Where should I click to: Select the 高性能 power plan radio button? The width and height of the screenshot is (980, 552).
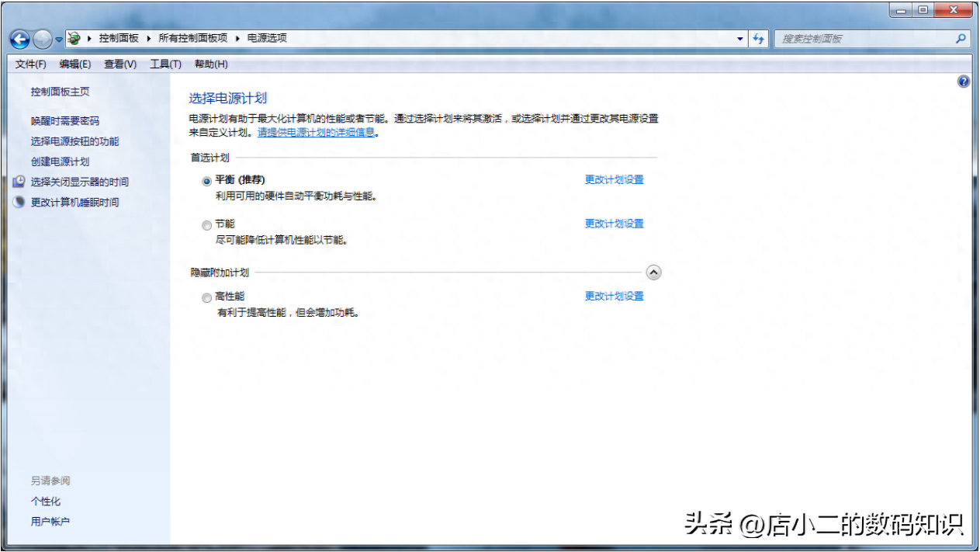click(x=206, y=297)
